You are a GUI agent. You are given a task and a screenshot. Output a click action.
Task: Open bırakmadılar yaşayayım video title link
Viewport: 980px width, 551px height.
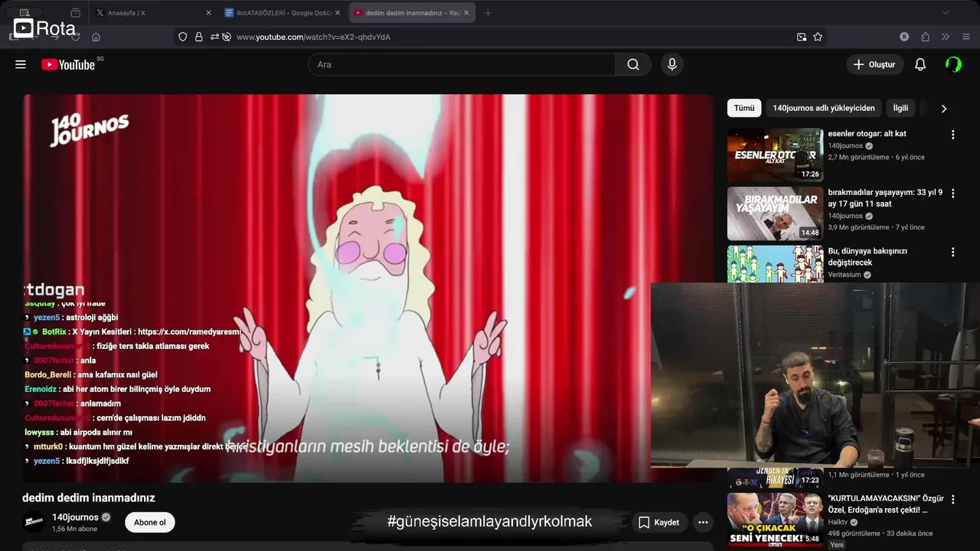tap(885, 198)
